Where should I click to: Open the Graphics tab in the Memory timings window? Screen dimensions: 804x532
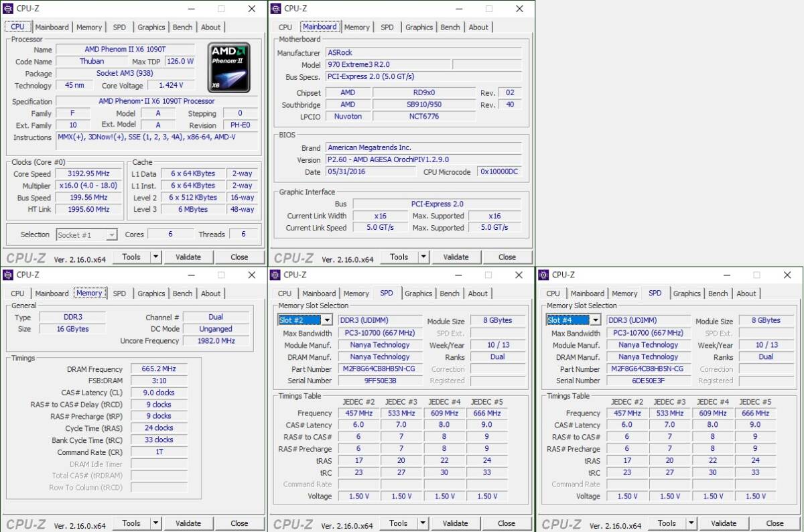pos(151,293)
